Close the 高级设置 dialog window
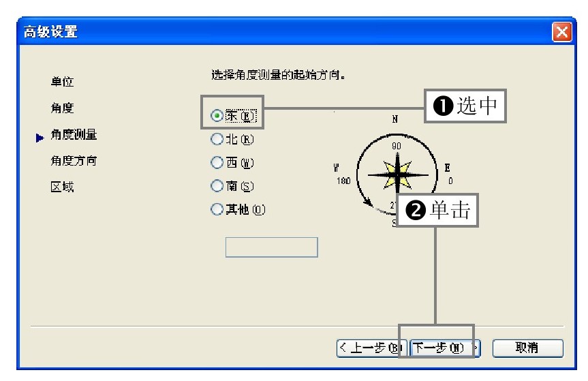Image resolution: width=588 pixels, height=381 pixels. coord(561,32)
